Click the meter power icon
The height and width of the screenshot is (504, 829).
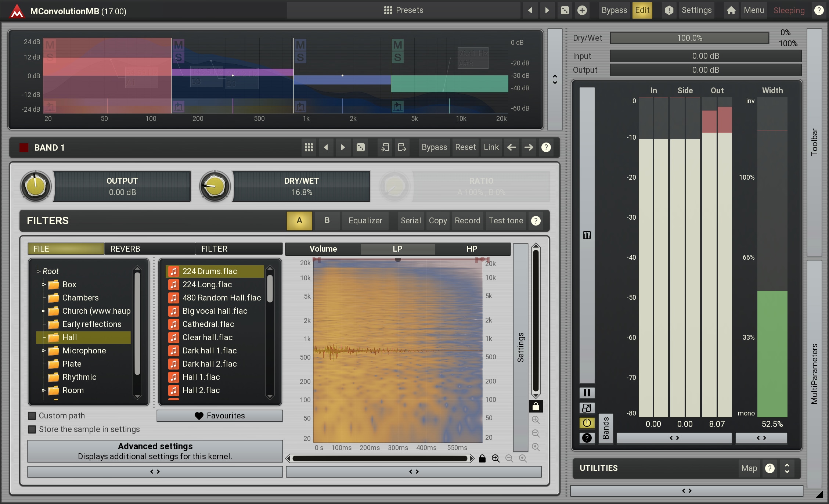pos(587,423)
